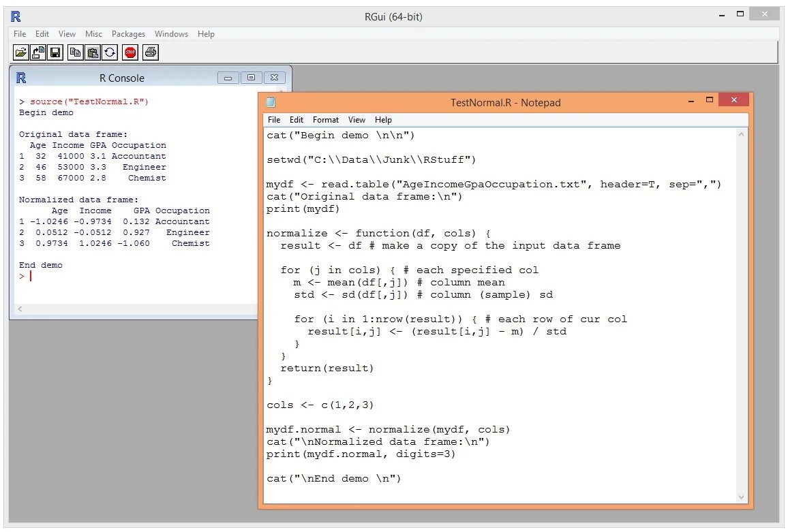The image size is (788, 532).
Task: Open the Packages menu
Action: (x=128, y=33)
